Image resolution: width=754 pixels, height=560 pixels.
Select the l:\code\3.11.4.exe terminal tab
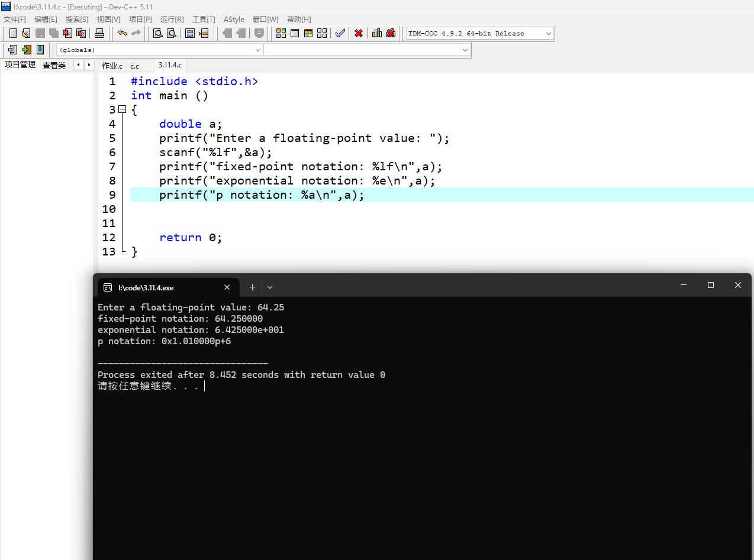click(168, 287)
